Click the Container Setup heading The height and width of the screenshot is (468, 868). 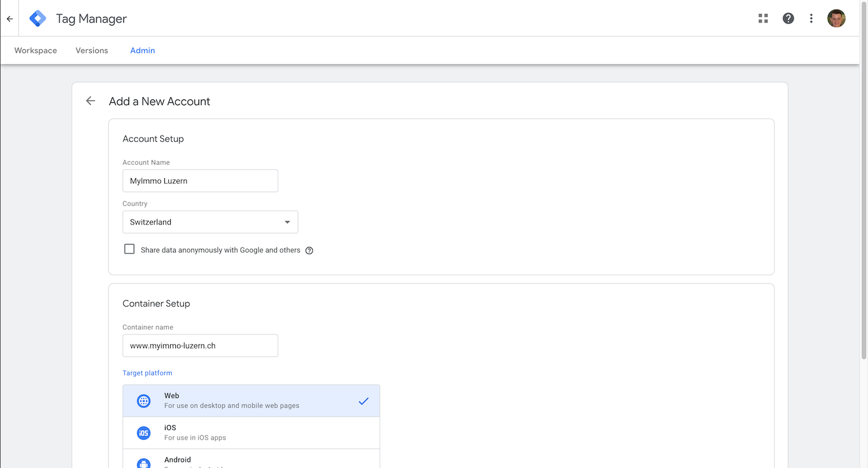tap(156, 304)
